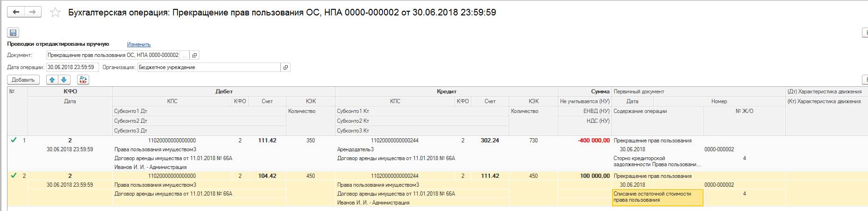The height and width of the screenshot is (211, 868).
Task: Move entry down with blue arrow
Action: [64, 80]
